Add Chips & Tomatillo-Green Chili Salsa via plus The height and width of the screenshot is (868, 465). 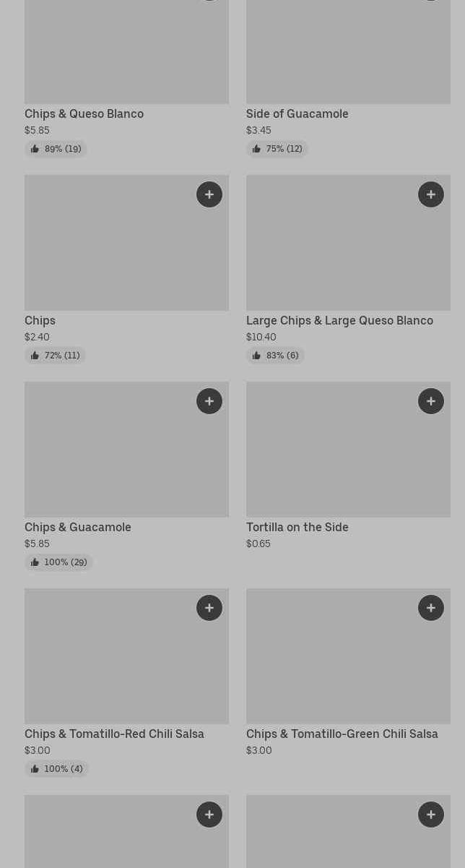pos(431,608)
